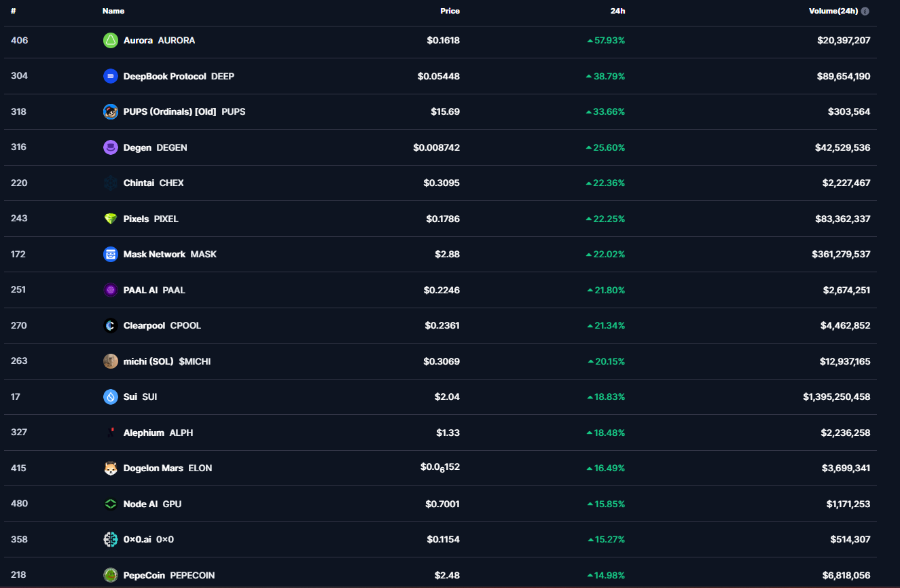This screenshot has width=900, height=588.
Task: Click the Volume(24h) info icon
Action: point(865,11)
